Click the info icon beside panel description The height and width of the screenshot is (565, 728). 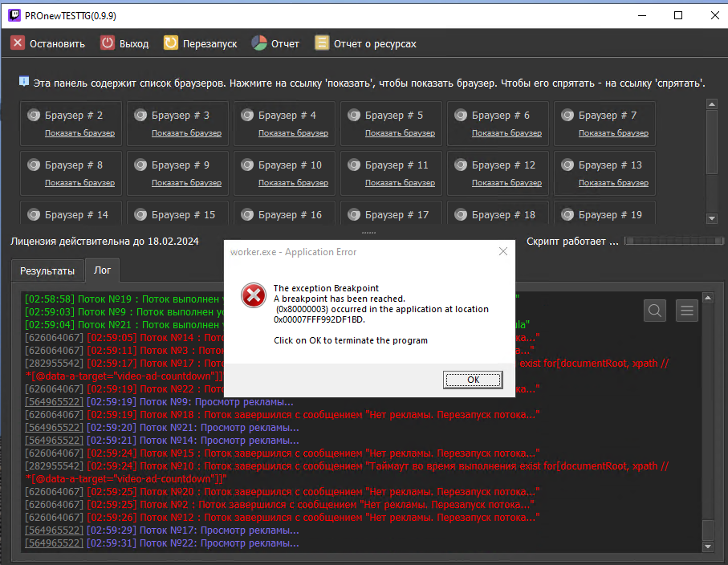[x=24, y=82]
